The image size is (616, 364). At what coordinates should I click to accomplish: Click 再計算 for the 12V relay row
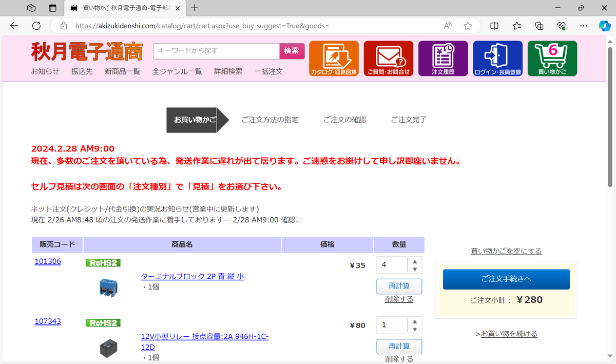coord(399,346)
